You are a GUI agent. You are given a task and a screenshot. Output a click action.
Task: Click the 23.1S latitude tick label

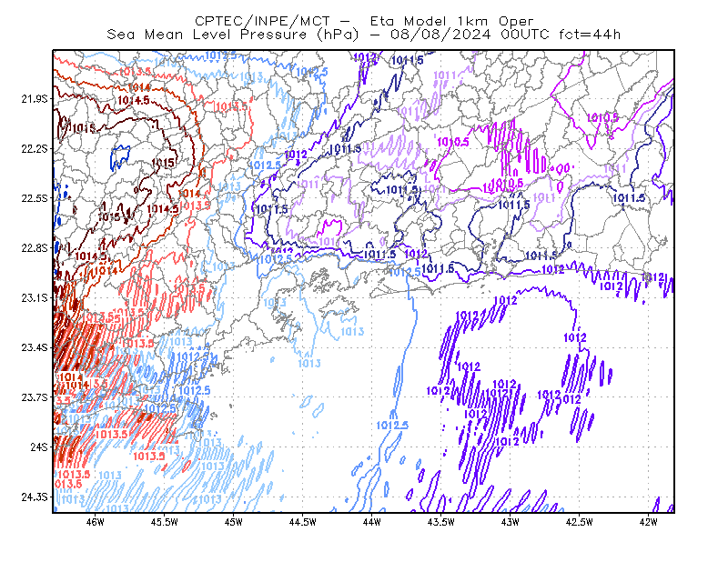point(34,297)
